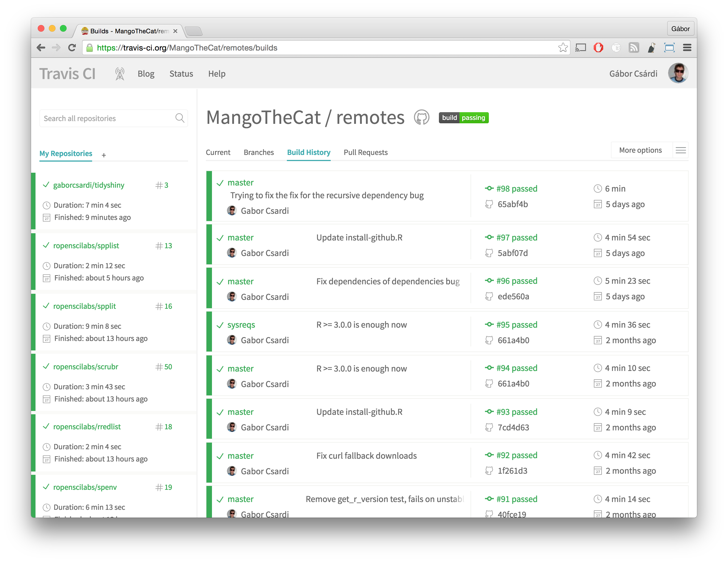Click the GitHub octocat icon beside remotes
728x562 pixels.
tap(421, 118)
